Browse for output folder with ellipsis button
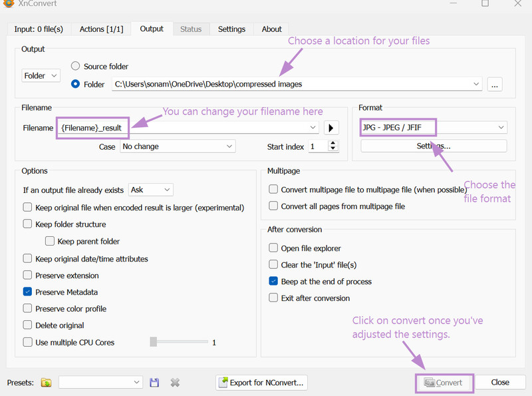This screenshot has height=396, width=532. click(x=495, y=85)
